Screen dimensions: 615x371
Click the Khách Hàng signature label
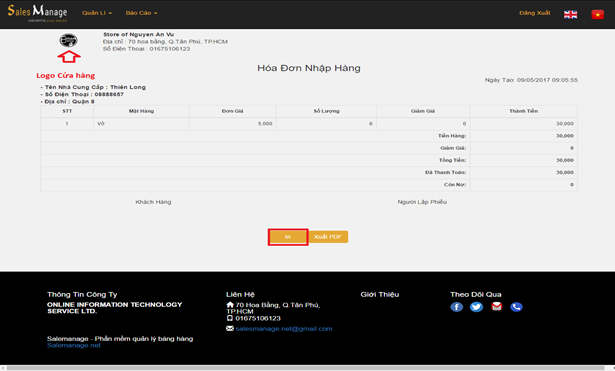(x=153, y=202)
